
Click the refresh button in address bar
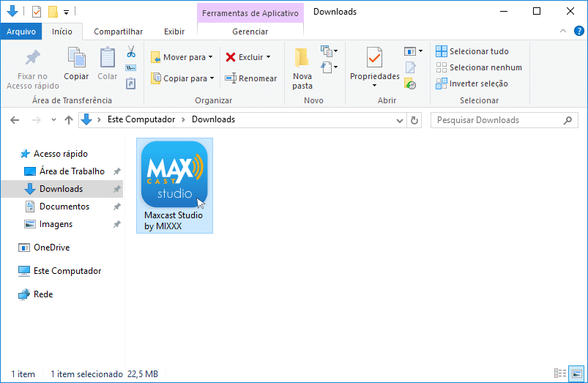pos(414,120)
